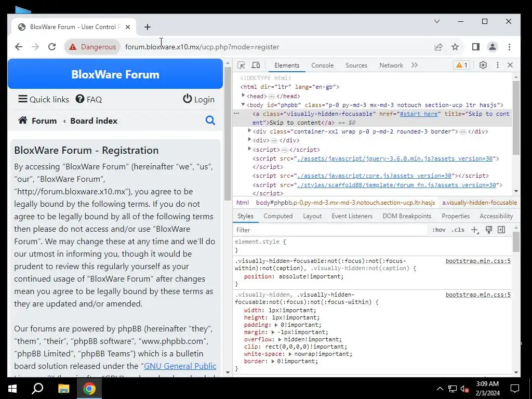Select html in the breadcrumb trail
The image size is (532, 399).
[242, 203]
